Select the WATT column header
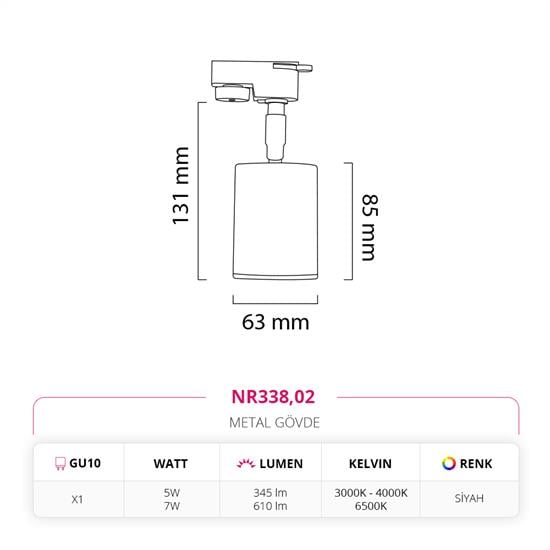This screenshot has width=550, height=550. click(170, 464)
